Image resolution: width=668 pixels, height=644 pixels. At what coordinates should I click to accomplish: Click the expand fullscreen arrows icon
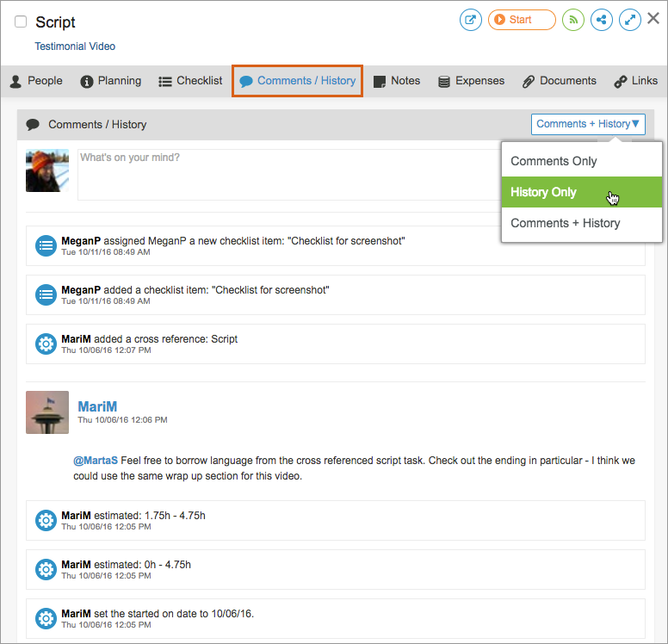tap(630, 20)
